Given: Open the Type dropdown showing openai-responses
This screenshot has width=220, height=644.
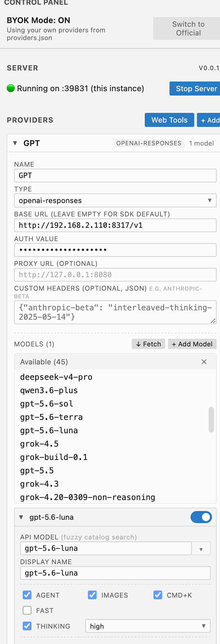Looking at the screenshot, I should 115,200.
